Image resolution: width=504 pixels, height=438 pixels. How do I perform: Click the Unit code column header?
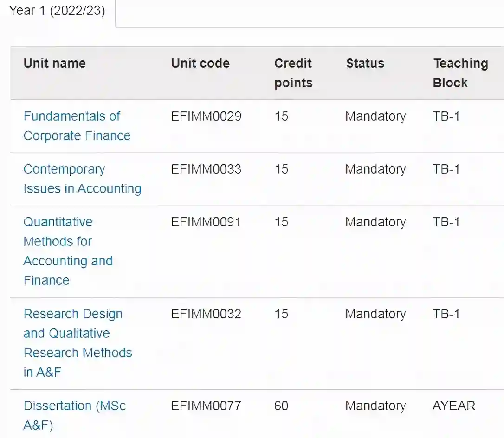pos(200,63)
